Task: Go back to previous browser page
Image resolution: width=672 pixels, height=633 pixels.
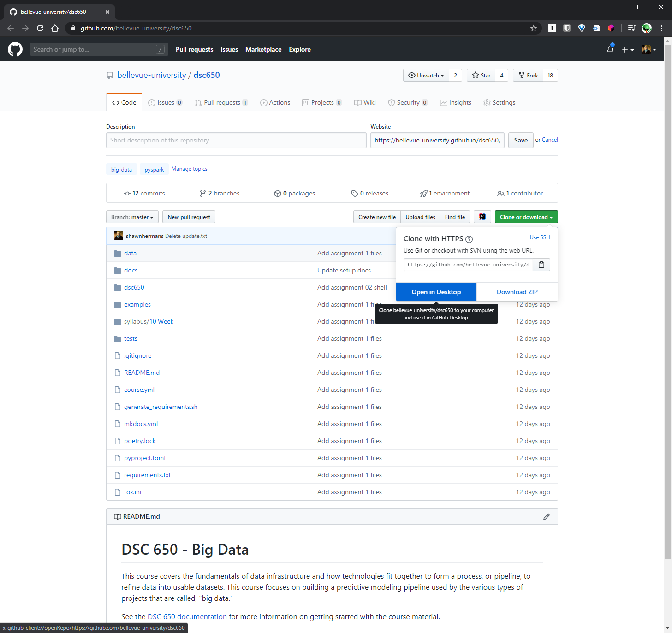Action: point(11,28)
